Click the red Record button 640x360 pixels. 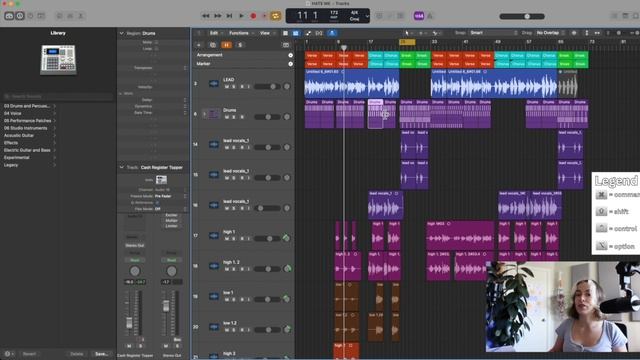pyautogui.click(x=253, y=16)
